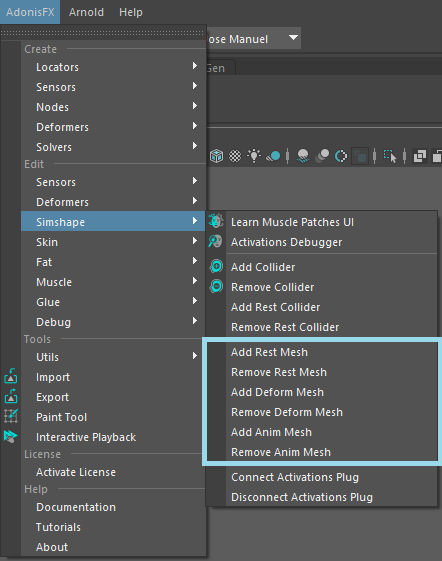This screenshot has width=442, height=561.
Task: Click the stacked squares icon in the toolbar
Action: click(420, 156)
